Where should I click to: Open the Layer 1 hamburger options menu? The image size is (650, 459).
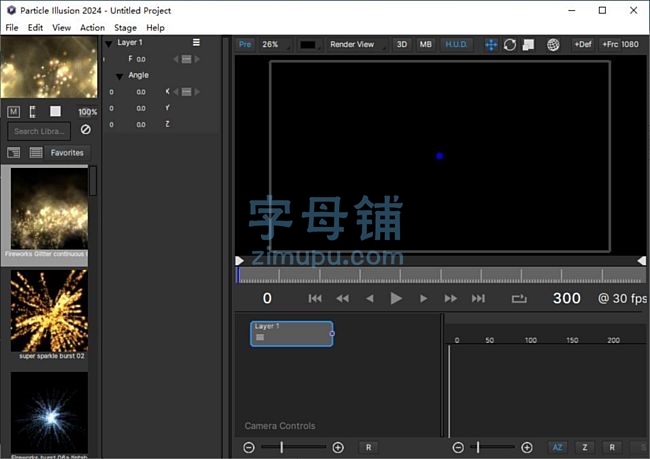click(x=196, y=42)
